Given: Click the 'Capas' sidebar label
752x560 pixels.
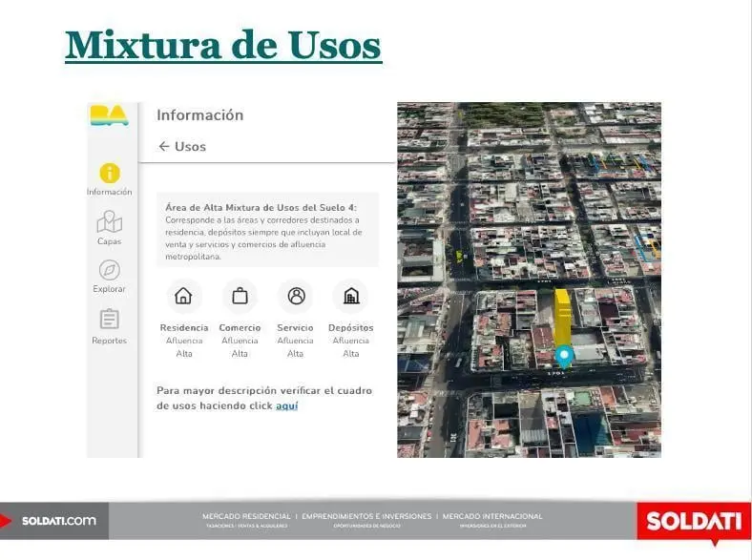Looking at the screenshot, I should 110,241.
